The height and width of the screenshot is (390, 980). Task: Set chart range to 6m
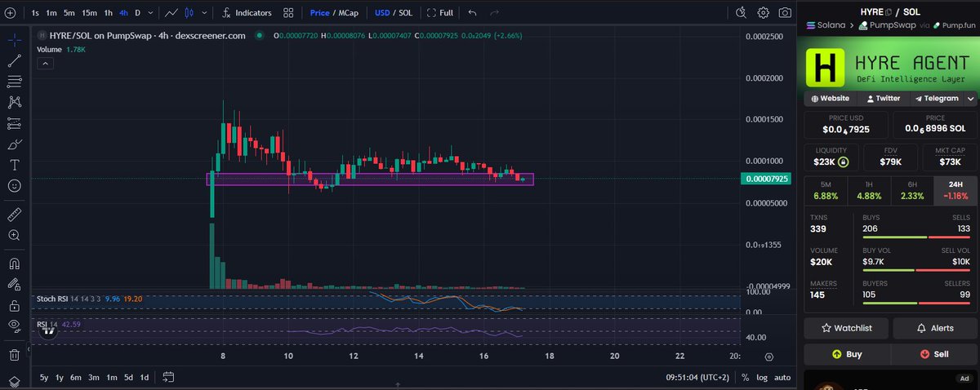pos(75,377)
